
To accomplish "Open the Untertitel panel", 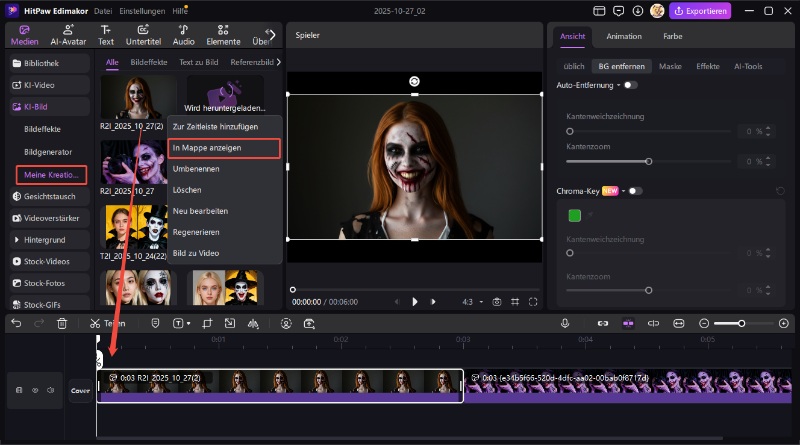I will (x=143, y=35).
